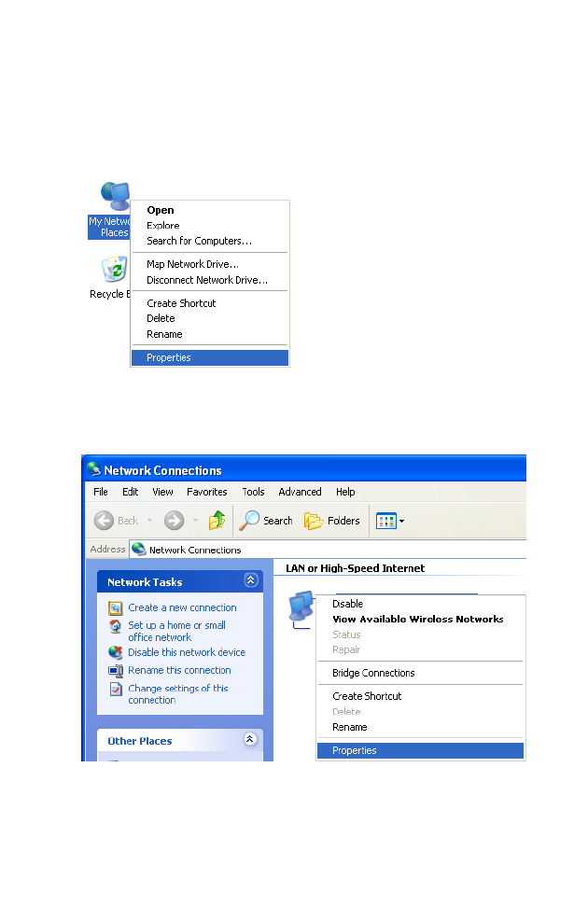Open the Help menu
This screenshot has height=907, width=588.
pyautogui.click(x=345, y=492)
